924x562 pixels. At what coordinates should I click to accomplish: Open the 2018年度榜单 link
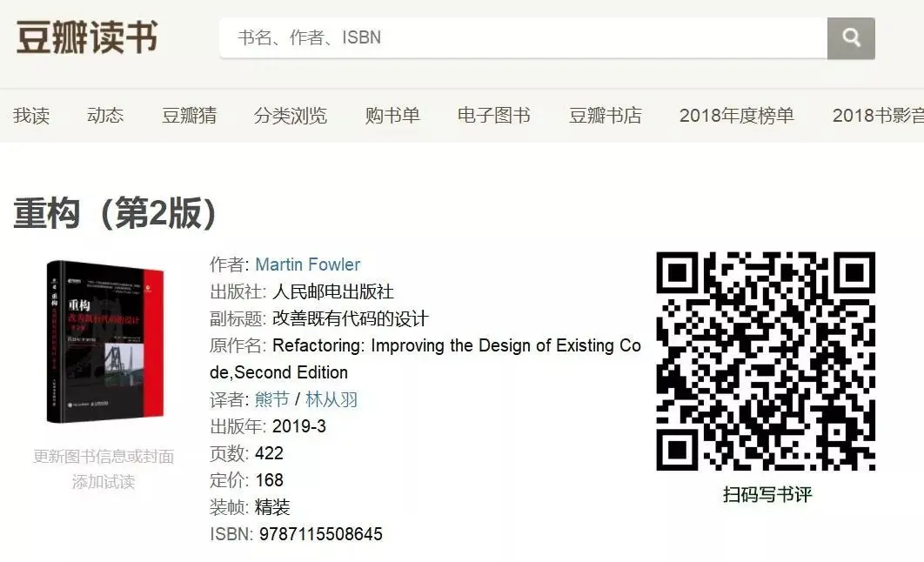click(737, 116)
